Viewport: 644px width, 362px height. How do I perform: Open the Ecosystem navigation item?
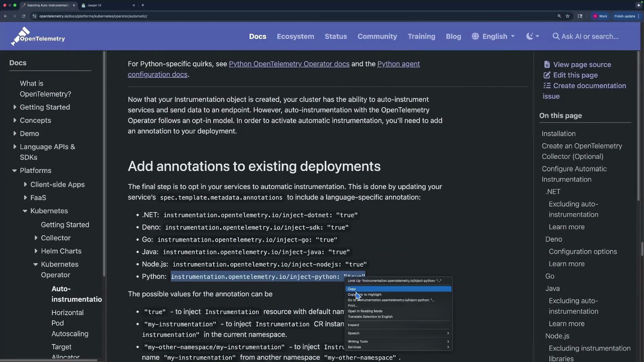pos(296,37)
